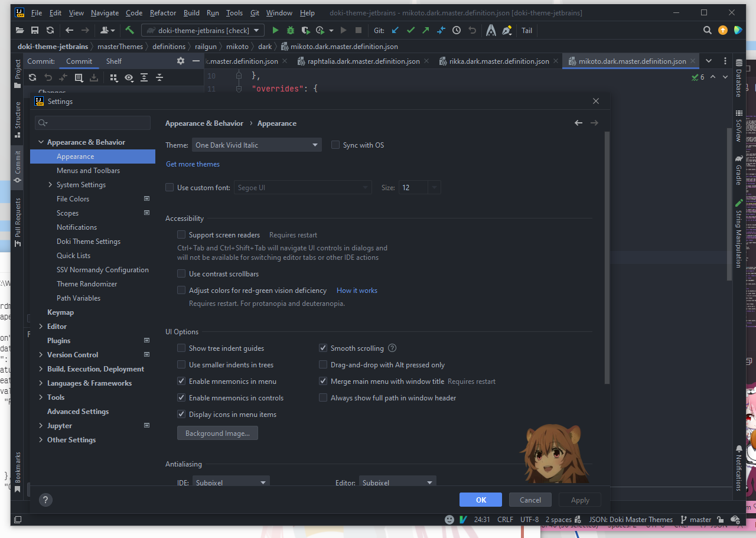Viewport: 756px width, 538px height.
Task: Open the Refactor menu
Action: pyautogui.click(x=162, y=12)
